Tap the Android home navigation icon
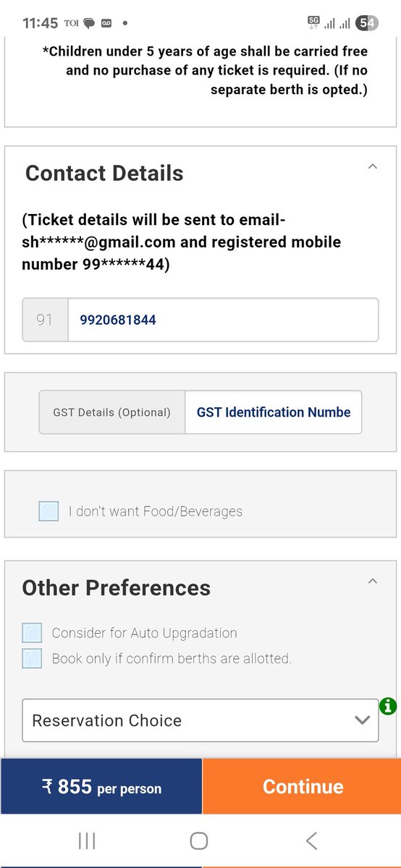Viewport: 401px width, 868px height. click(x=199, y=841)
